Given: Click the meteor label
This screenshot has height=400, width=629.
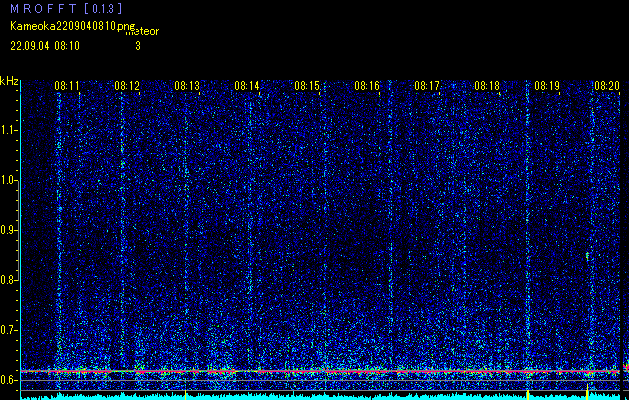Looking at the screenshot, I should 142,32.
